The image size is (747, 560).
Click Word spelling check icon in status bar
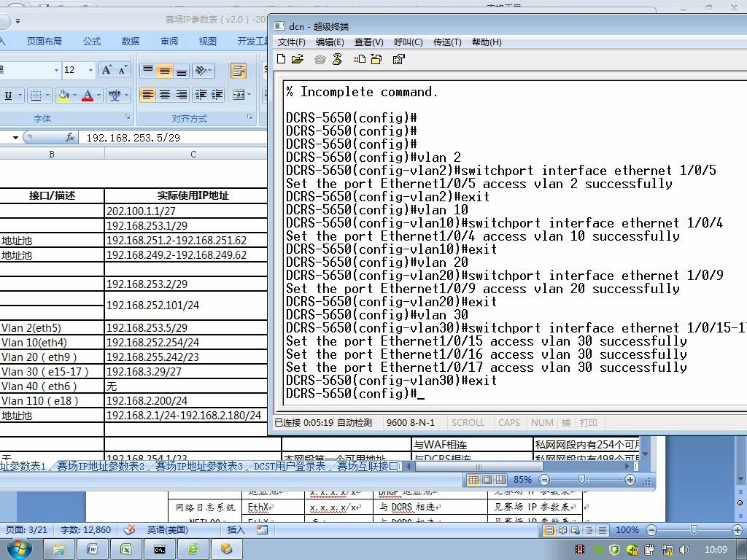(x=128, y=529)
